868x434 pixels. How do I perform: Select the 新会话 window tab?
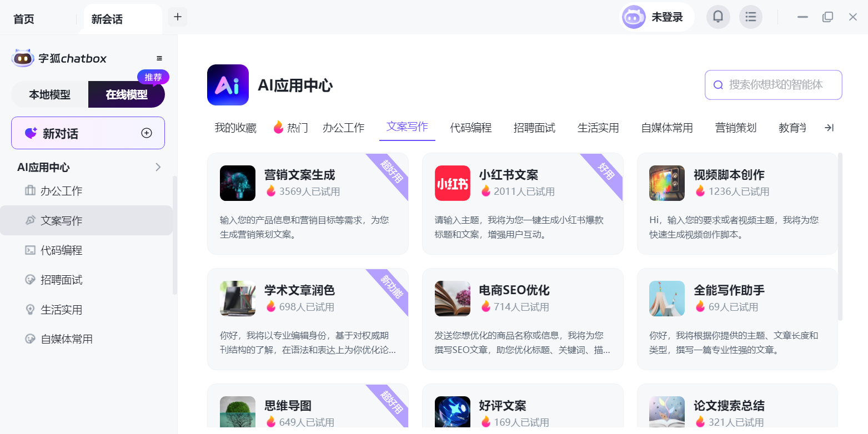tap(123, 19)
